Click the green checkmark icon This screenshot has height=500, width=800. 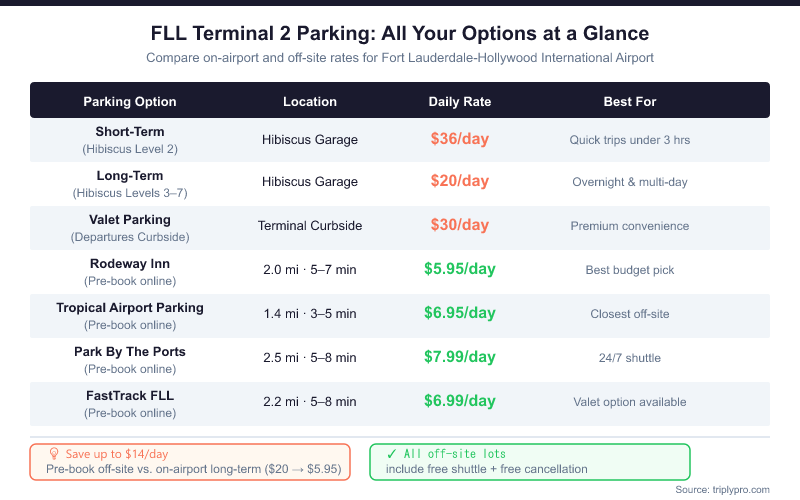click(392, 453)
